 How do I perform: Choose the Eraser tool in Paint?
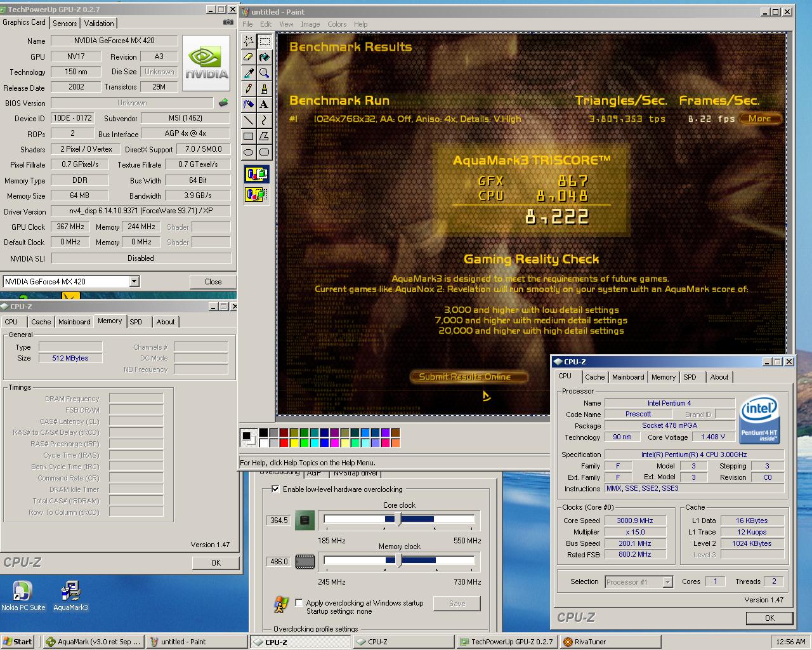[249, 57]
